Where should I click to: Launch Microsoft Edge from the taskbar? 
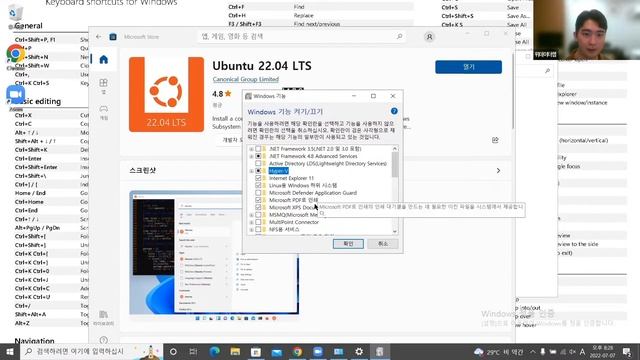point(215,351)
